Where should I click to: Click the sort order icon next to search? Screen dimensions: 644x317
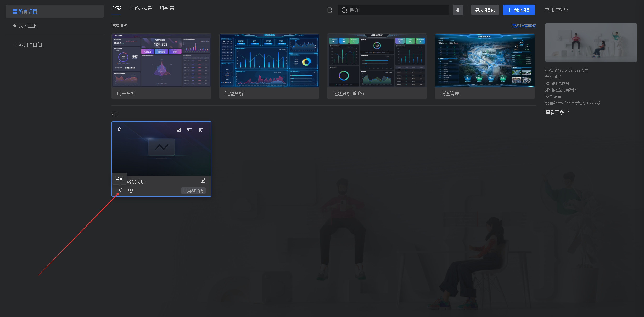(x=458, y=10)
